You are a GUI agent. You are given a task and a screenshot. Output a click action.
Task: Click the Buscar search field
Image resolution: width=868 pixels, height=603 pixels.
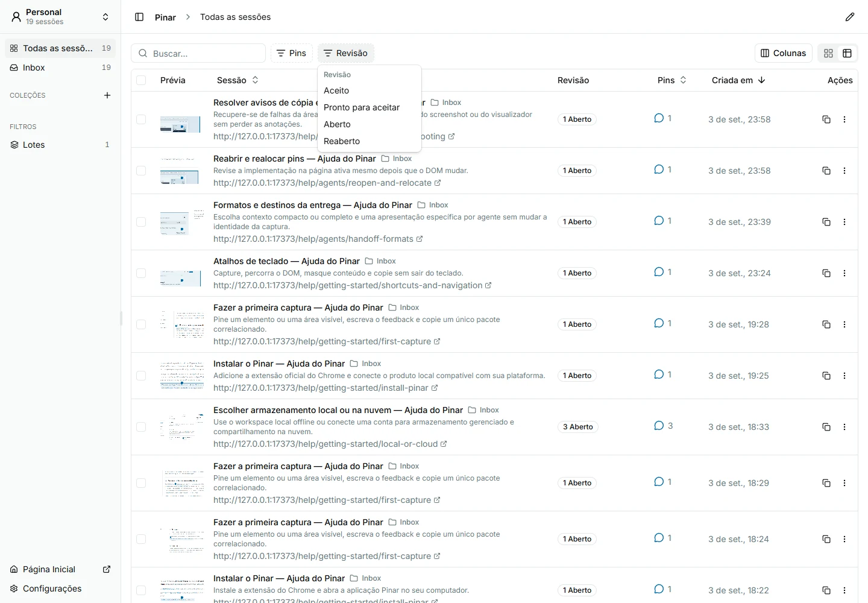(198, 53)
